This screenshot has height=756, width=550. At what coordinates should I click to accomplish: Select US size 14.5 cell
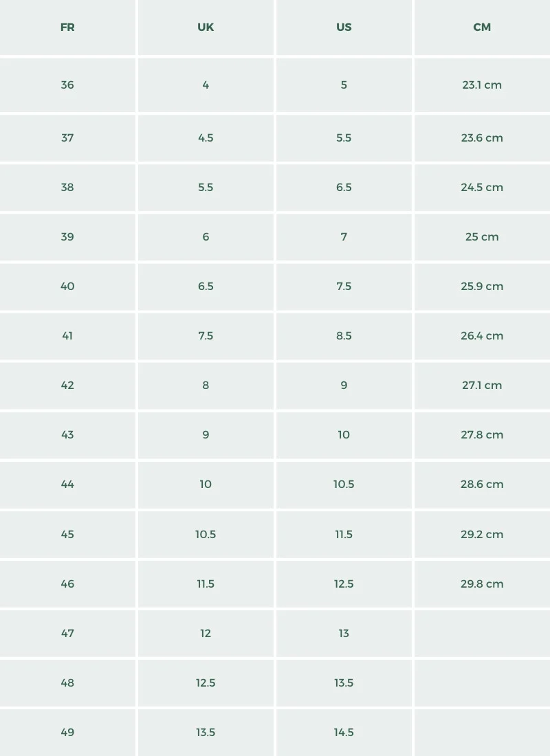[344, 732]
